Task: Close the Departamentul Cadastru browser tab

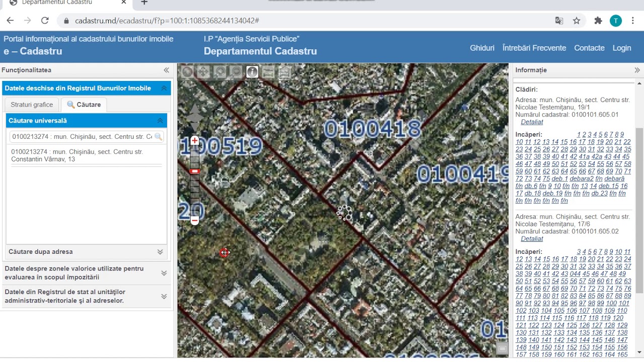Action: (124, 3)
